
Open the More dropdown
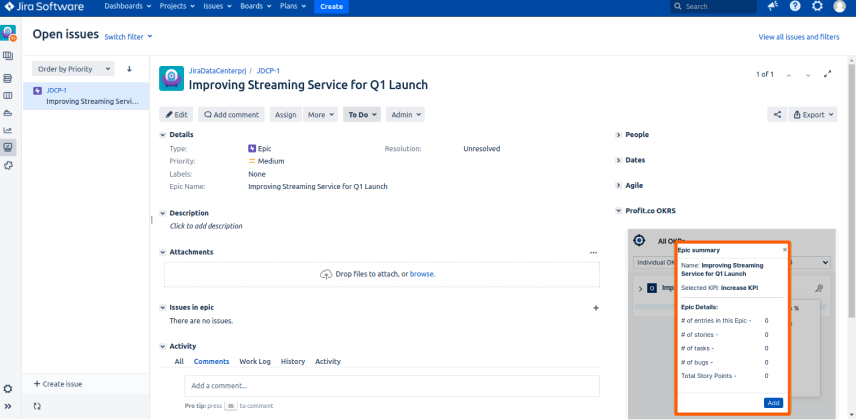click(x=320, y=115)
